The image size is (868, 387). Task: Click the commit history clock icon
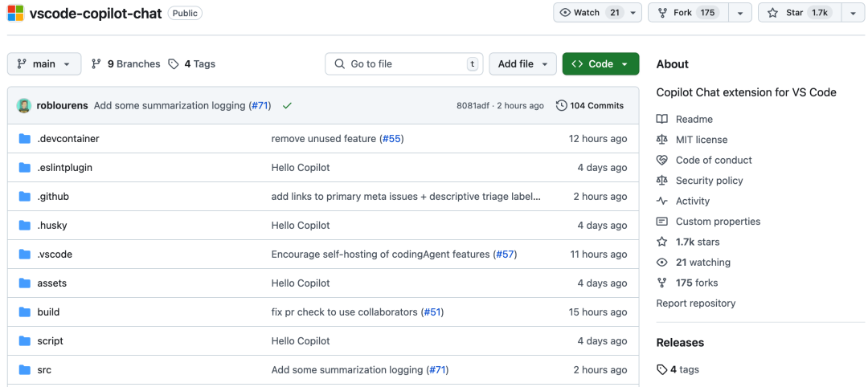(561, 105)
